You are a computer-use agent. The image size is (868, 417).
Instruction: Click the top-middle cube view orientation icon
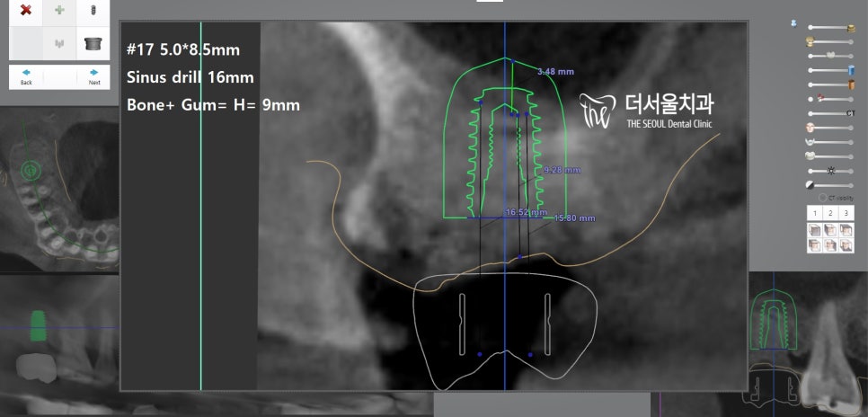click(830, 230)
